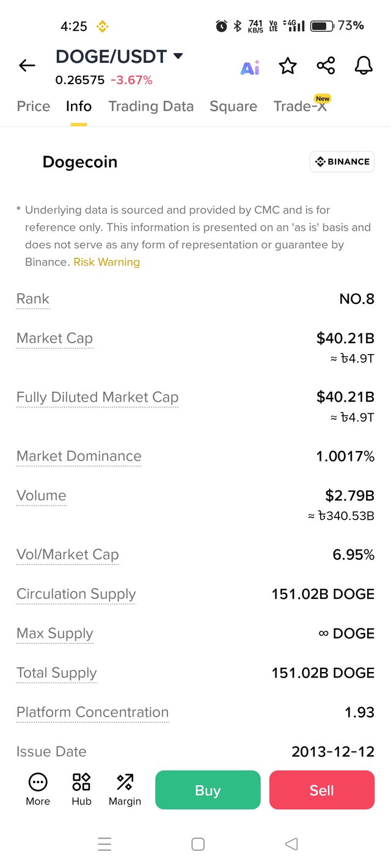The height and width of the screenshot is (868, 391).
Task: Add DOGE/USDT to favorites with star
Action: click(288, 66)
